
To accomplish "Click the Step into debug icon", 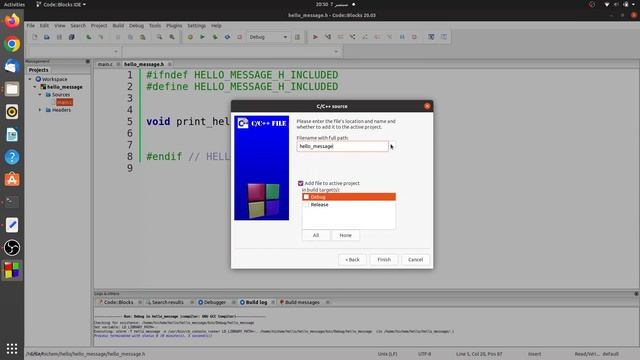I will (x=352, y=37).
